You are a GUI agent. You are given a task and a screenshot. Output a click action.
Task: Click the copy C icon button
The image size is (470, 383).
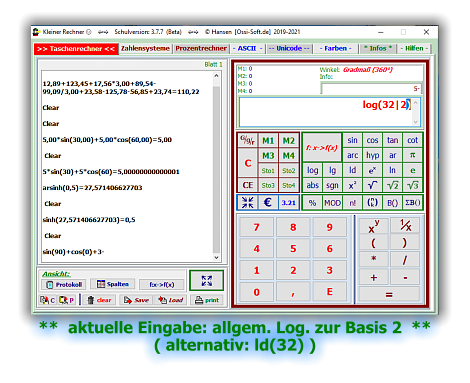point(48,300)
